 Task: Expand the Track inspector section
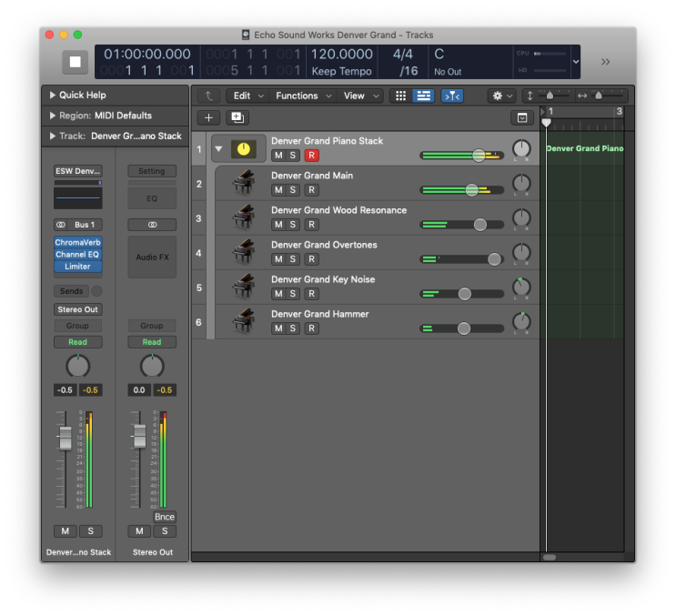coord(53,136)
